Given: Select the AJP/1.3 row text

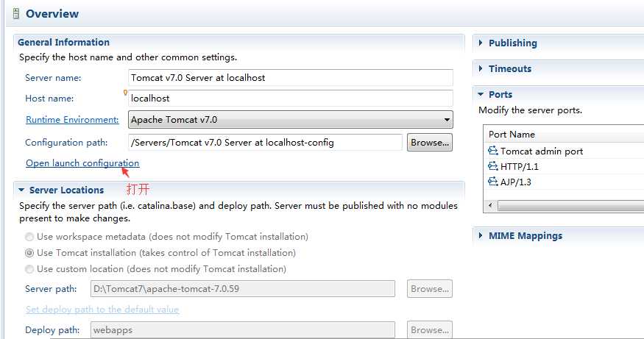Looking at the screenshot, I should pyautogui.click(x=515, y=182).
